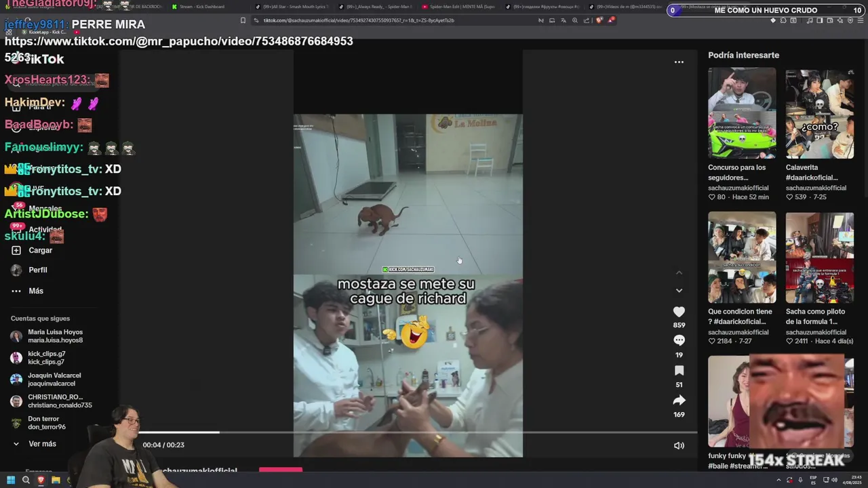Image resolution: width=868 pixels, height=488 pixels.
Task: Open Brave browser from the taskbar
Action: [41, 480]
